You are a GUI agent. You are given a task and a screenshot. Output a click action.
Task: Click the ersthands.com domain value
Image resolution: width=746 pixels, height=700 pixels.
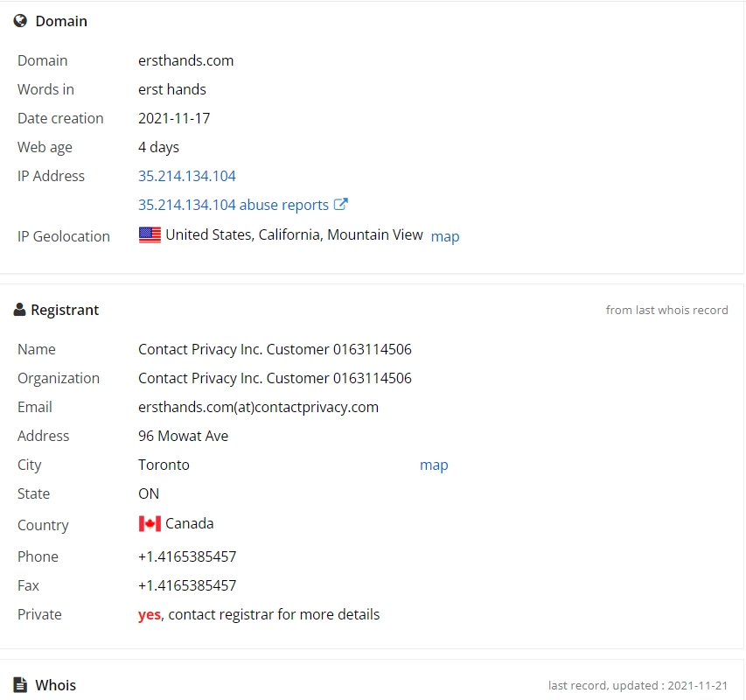pos(186,61)
